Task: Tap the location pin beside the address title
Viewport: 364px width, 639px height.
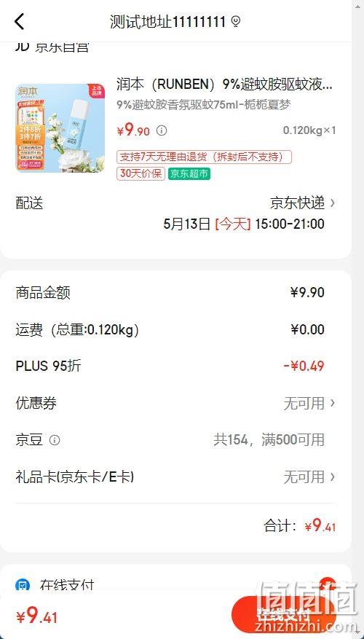Action: pos(235,22)
